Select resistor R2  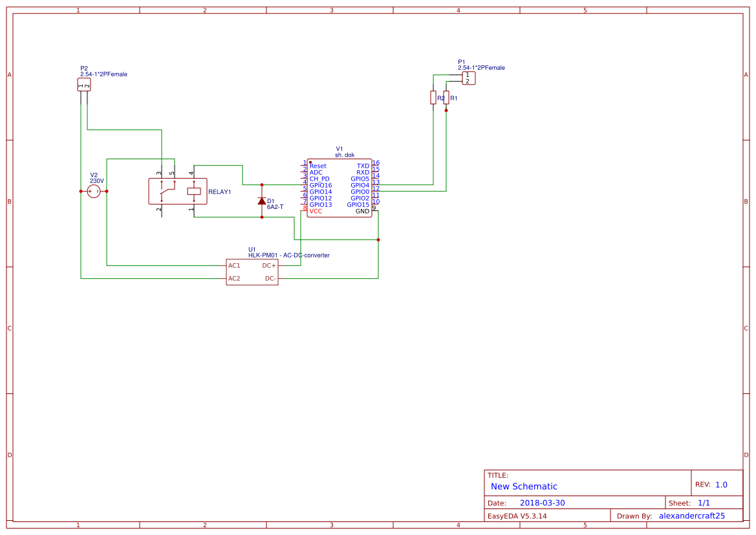(x=433, y=98)
